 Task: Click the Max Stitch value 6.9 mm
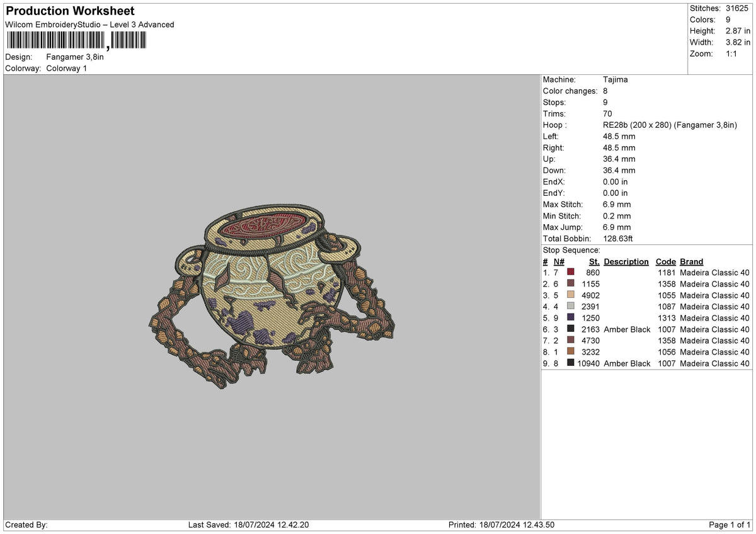click(x=617, y=204)
